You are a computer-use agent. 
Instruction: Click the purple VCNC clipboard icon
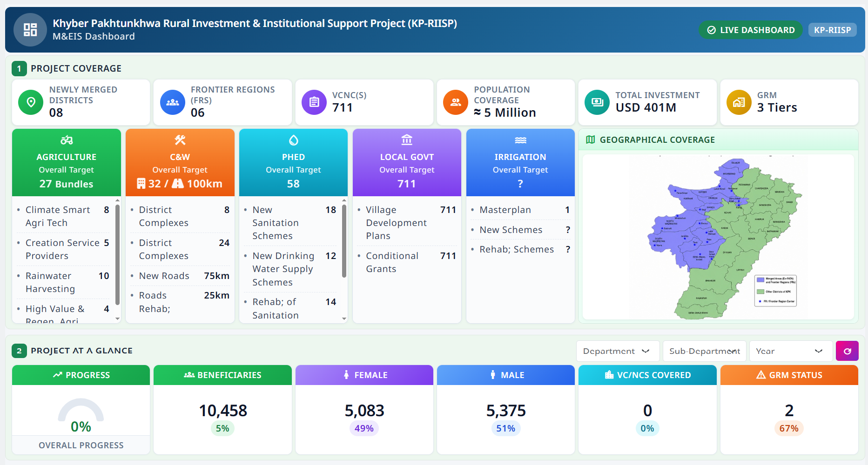[314, 102]
